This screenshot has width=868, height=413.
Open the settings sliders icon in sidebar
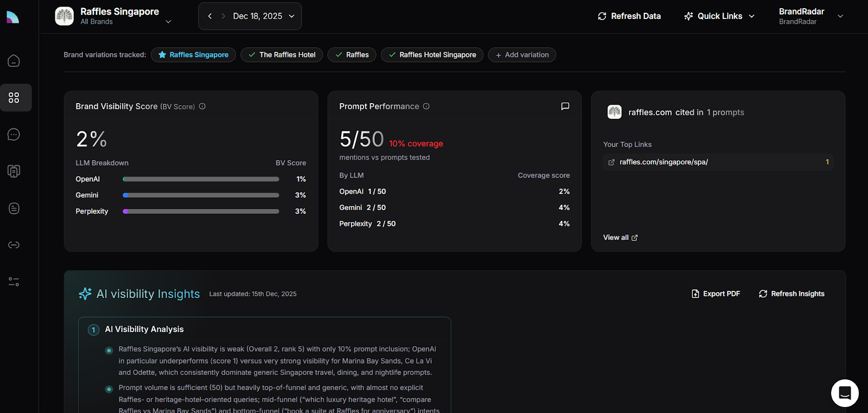[14, 282]
